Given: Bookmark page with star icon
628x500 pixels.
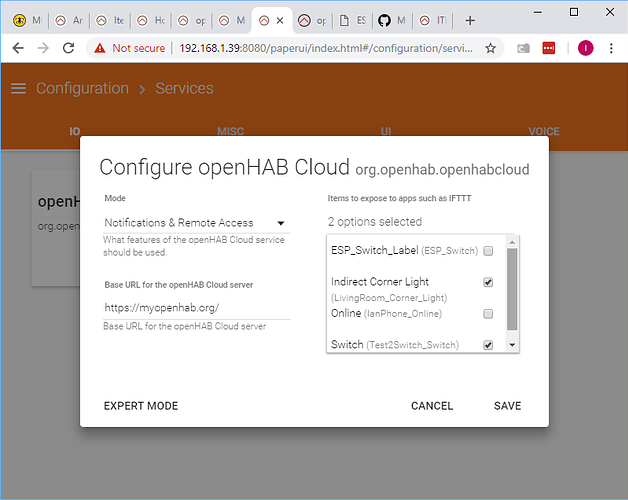Looking at the screenshot, I should 491,48.
